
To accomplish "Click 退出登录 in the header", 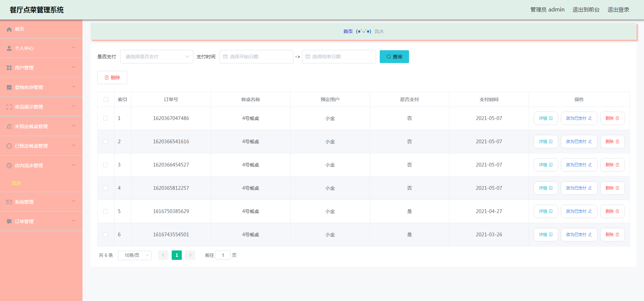I will click(x=618, y=10).
